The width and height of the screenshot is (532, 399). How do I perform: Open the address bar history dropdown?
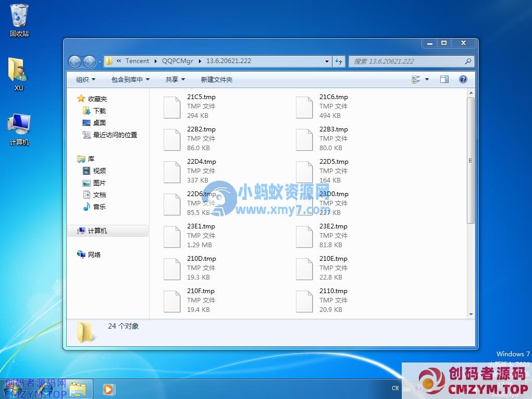[327, 61]
